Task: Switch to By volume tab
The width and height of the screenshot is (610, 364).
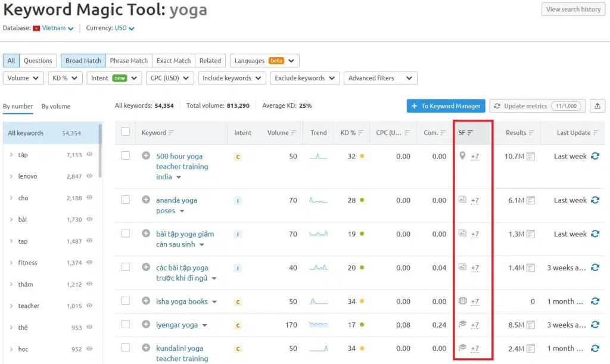Action: coord(56,106)
